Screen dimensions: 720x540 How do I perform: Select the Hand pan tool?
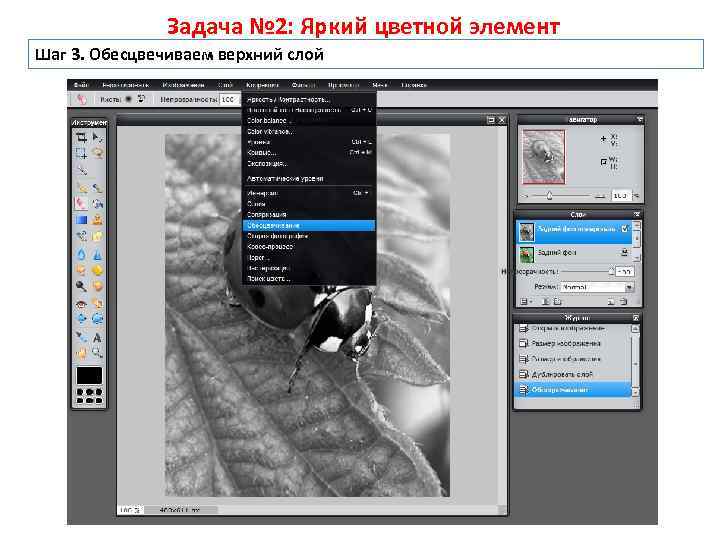click(81, 353)
